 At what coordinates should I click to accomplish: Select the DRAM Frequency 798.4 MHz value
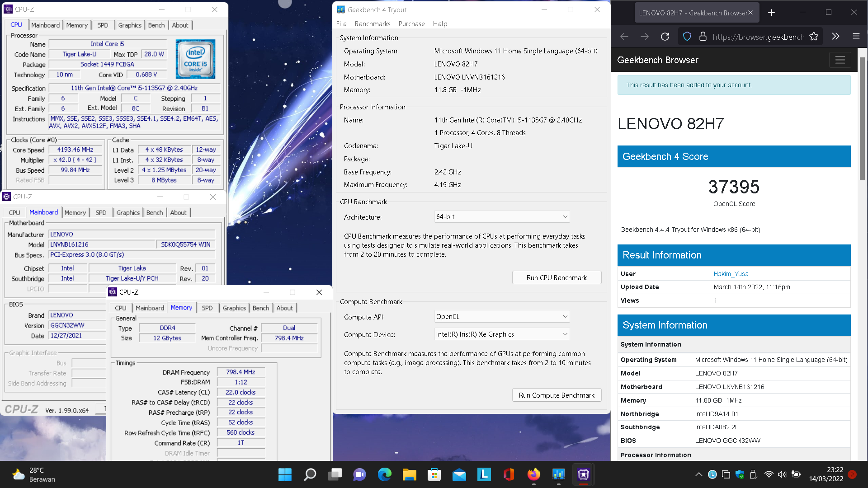point(241,372)
